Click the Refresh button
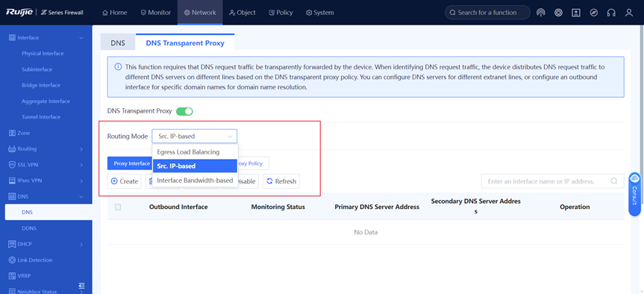 click(281, 181)
